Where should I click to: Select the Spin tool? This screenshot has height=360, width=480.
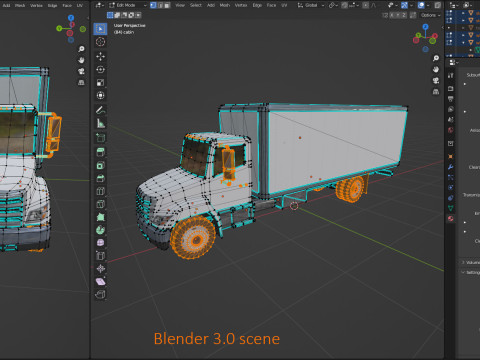[100, 230]
